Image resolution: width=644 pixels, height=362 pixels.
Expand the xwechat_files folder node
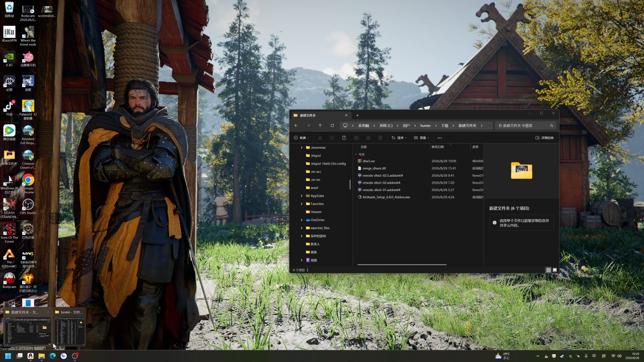tap(302, 228)
